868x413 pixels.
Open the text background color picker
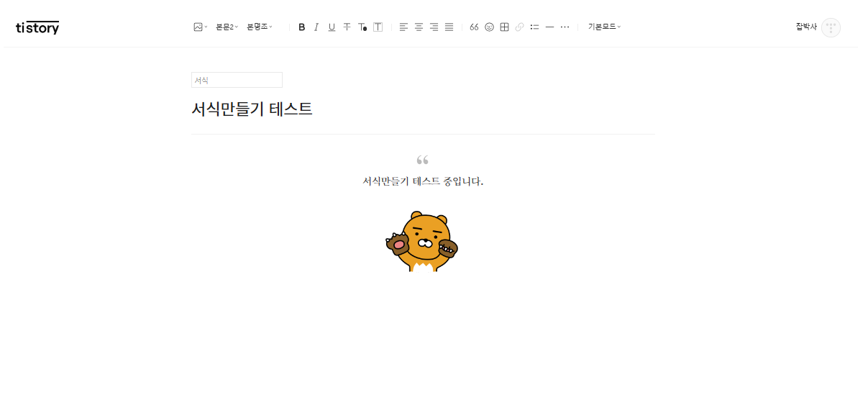378,27
